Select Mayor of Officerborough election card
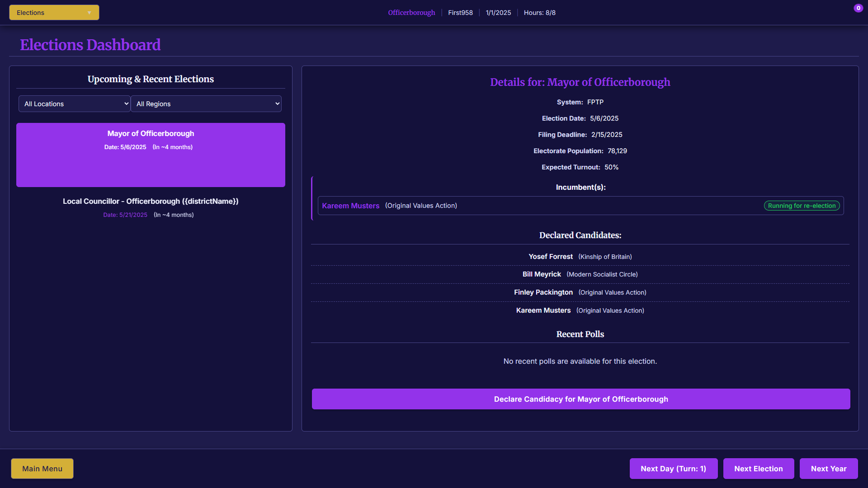Screen dimensions: 868x488 tap(151, 155)
